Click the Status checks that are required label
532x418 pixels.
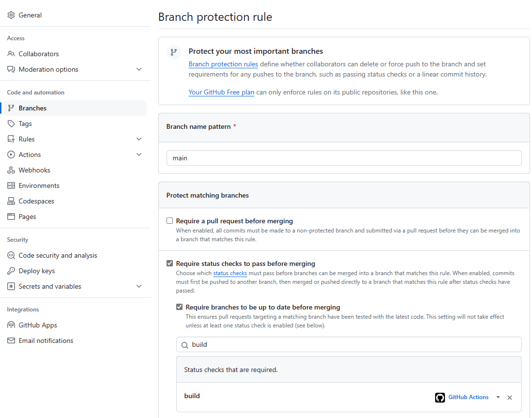231,370
